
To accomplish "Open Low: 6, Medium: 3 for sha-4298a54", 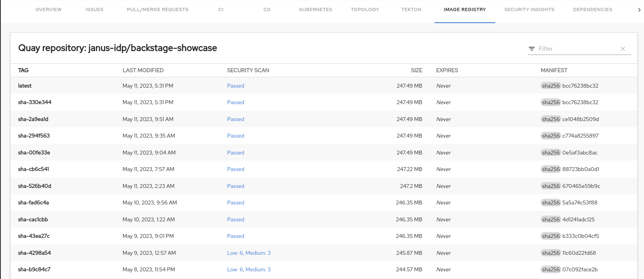I will click(248, 253).
